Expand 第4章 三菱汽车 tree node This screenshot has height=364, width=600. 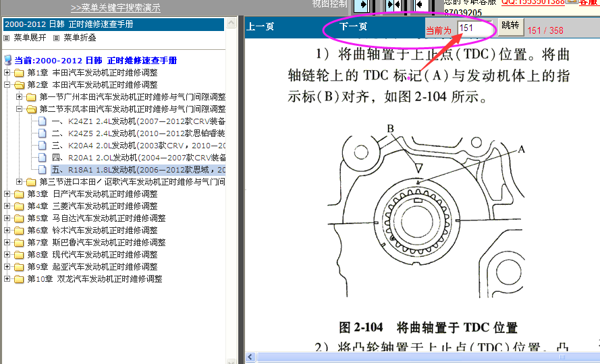point(7,206)
